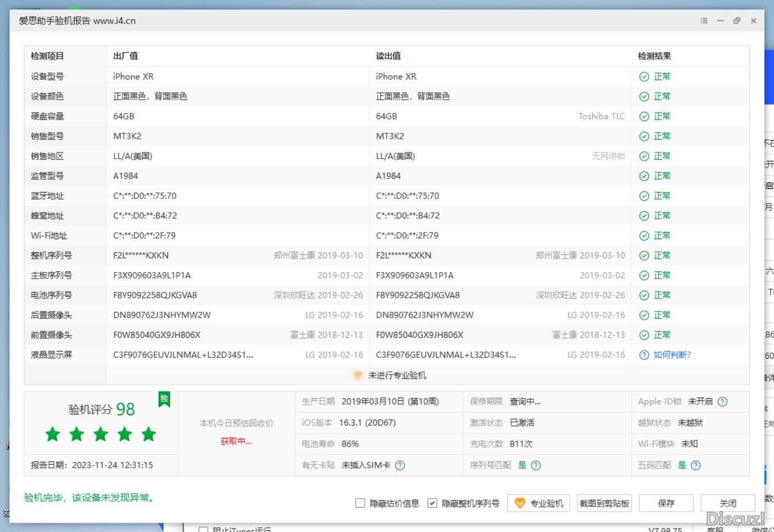
Task: Click the green check icon in 监管型号 row
Action: coord(644,176)
